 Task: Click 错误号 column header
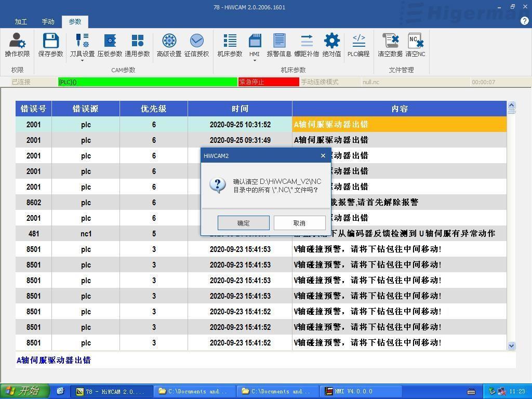click(x=33, y=109)
